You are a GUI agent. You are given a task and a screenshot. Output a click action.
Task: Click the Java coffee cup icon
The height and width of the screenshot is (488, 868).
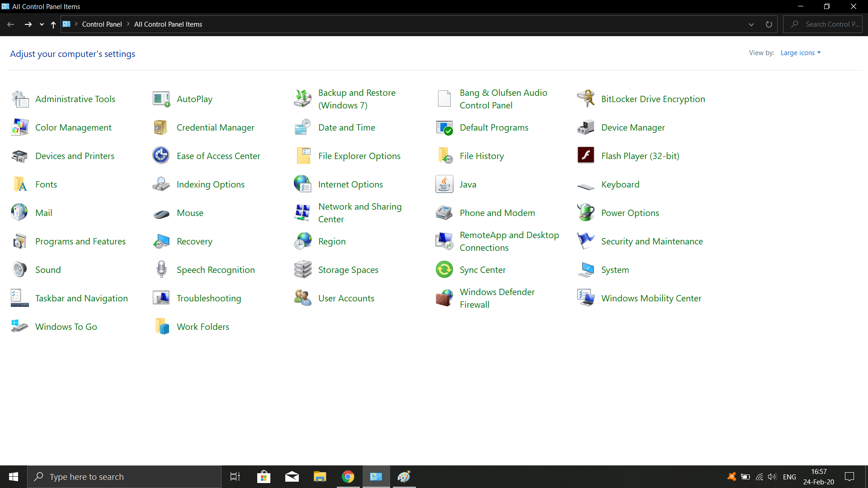coord(444,184)
